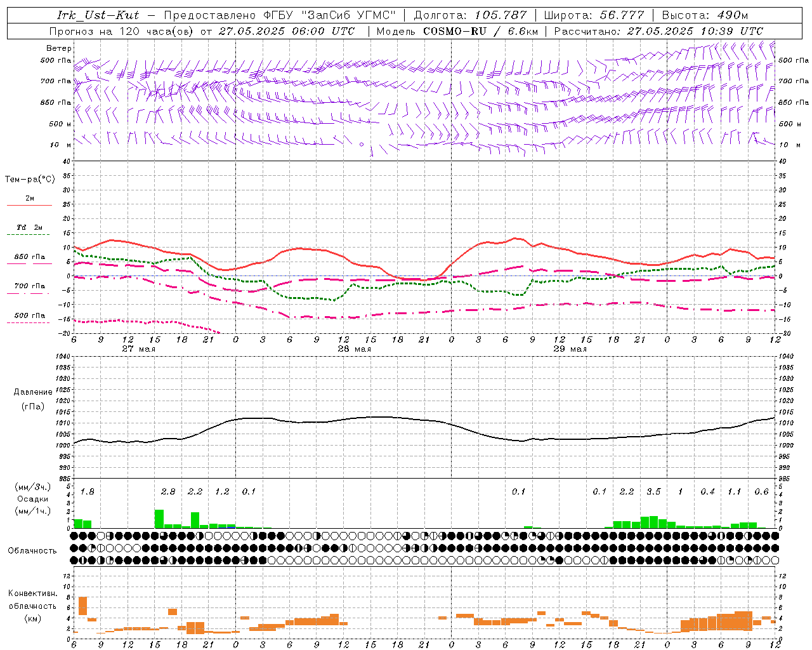812x650 pixels.
Task: Click the computed time 27.05.2025 10:39 UTC
Action: pos(695,31)
